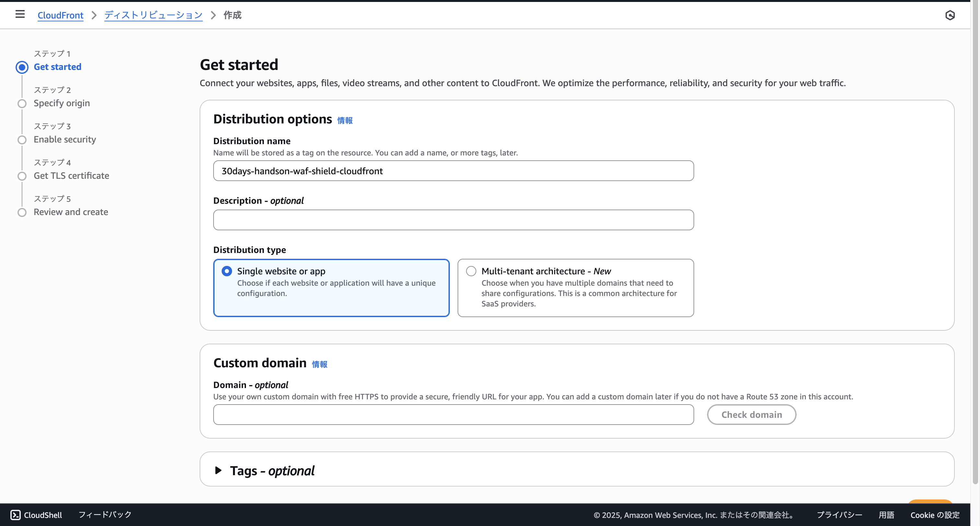This screenshot has width=980, height=526.
Task: Select Multi-tenant architecture radio option
Action: point(471,271)
